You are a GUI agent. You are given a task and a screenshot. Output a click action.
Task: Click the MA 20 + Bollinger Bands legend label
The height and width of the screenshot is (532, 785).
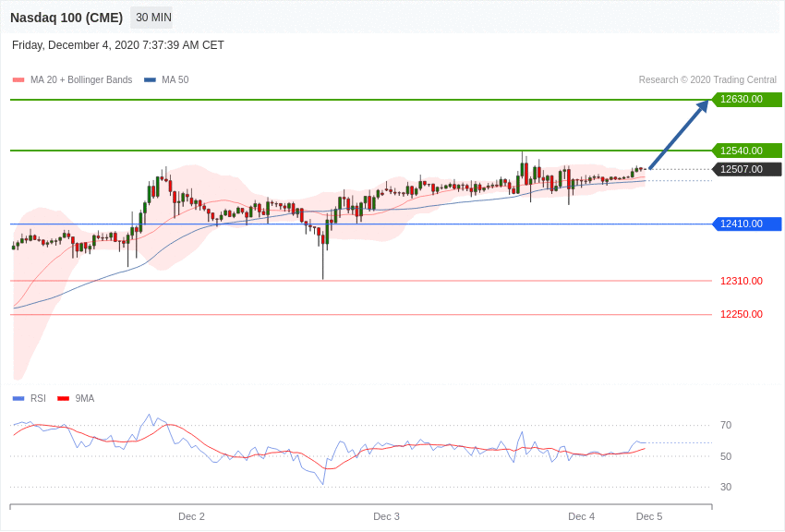(x=81, y=79)
